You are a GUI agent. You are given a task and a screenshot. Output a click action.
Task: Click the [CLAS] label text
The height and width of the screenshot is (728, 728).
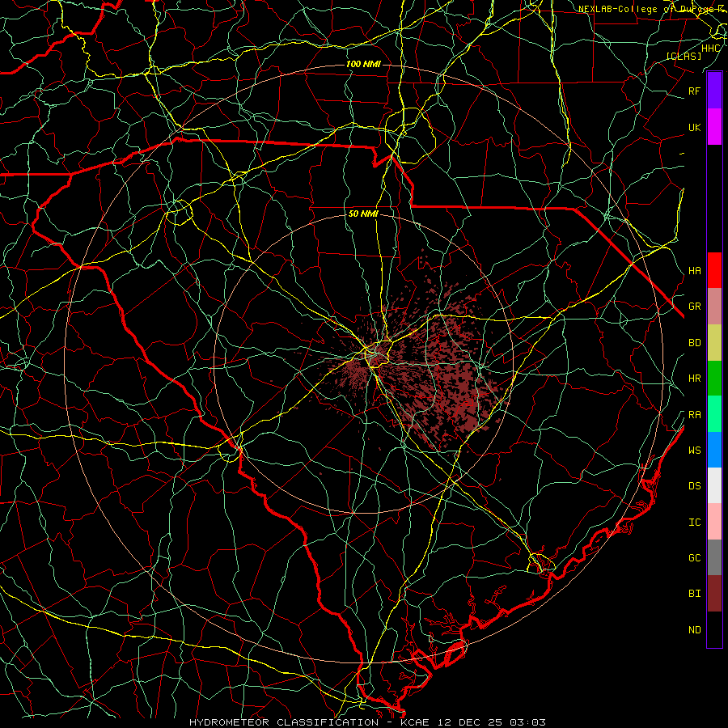(684, 56)
